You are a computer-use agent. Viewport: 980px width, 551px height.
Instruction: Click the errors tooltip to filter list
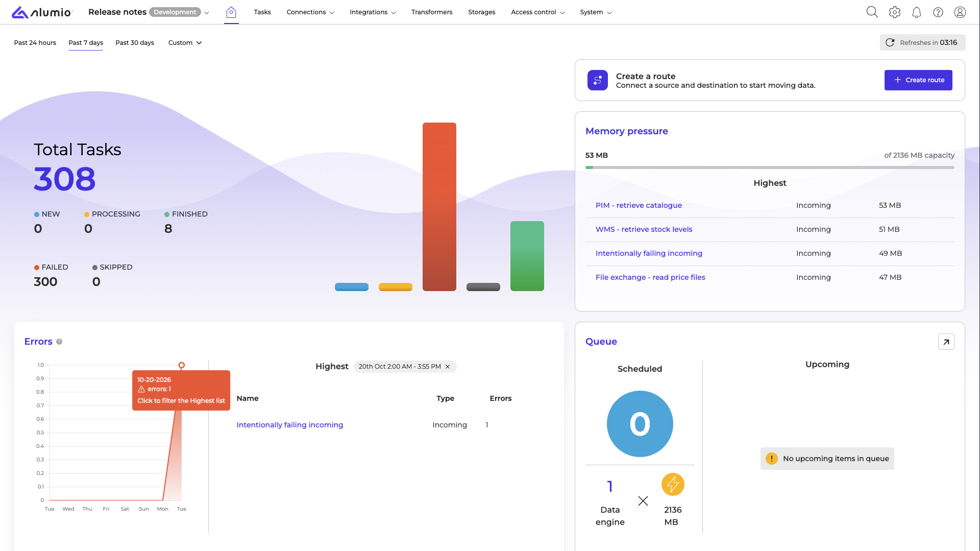[181, 390]
